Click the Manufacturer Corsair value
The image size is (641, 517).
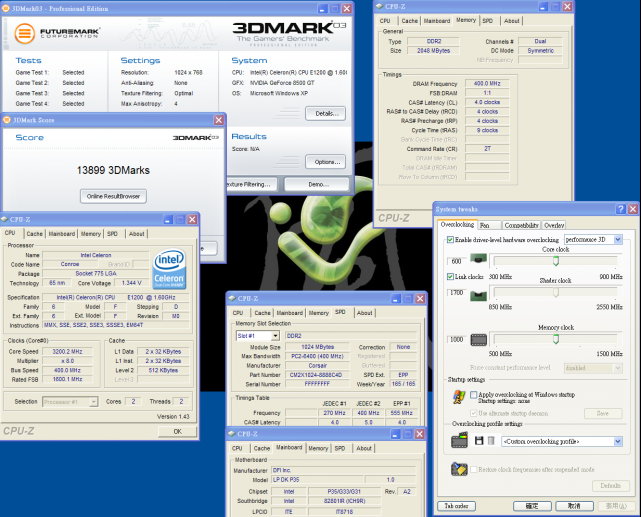pyautogui.click(x=317, y=365)
